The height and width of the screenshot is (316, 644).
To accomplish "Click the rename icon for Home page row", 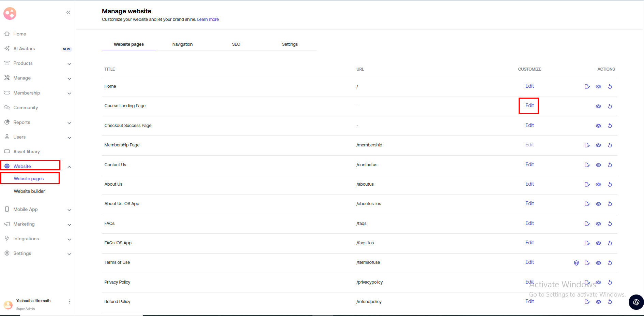I will [x=587, y=86].
